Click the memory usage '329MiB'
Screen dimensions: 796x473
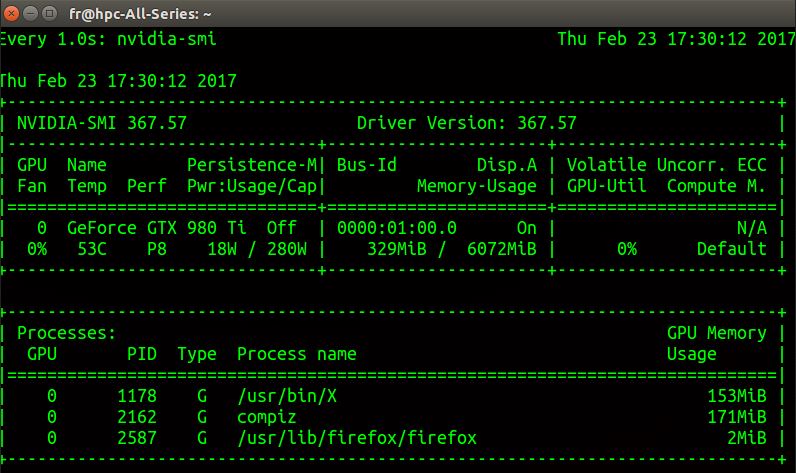pyautogui.click(x=396, y=249)
